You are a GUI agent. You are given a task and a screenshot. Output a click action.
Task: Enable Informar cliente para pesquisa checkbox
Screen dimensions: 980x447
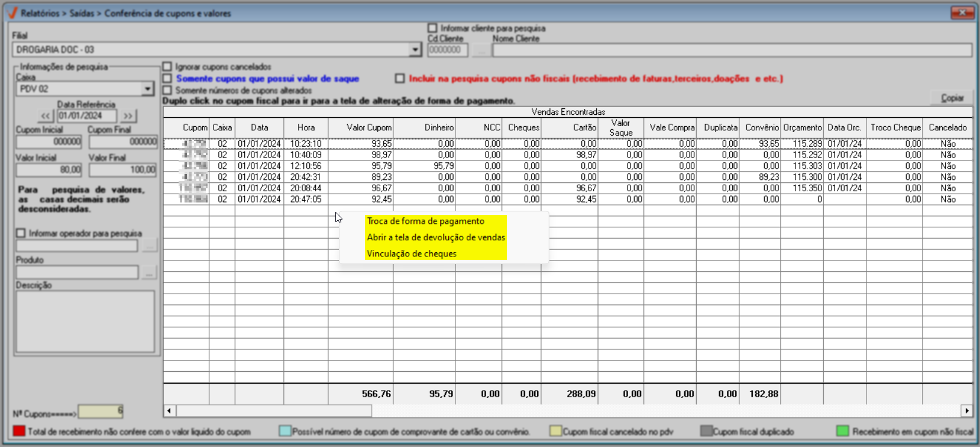click(x=432, y=28)
